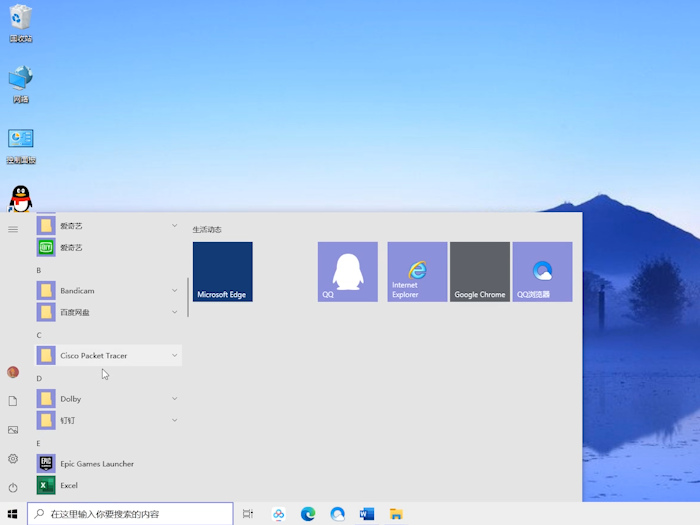
Task: Expand the 百度网盘 folder chevron
Action: pyautogui.click(x=175, y=312)
